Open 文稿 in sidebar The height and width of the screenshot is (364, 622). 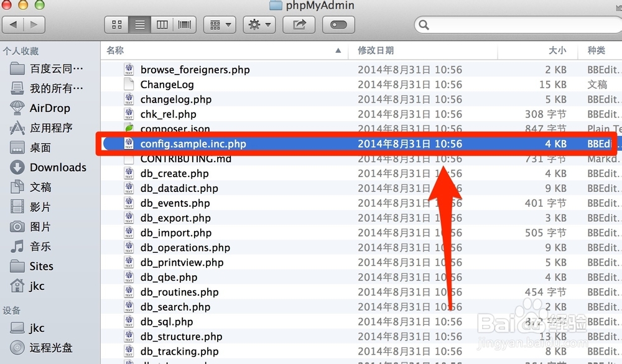pyautogui.click(x=30, y=187)
